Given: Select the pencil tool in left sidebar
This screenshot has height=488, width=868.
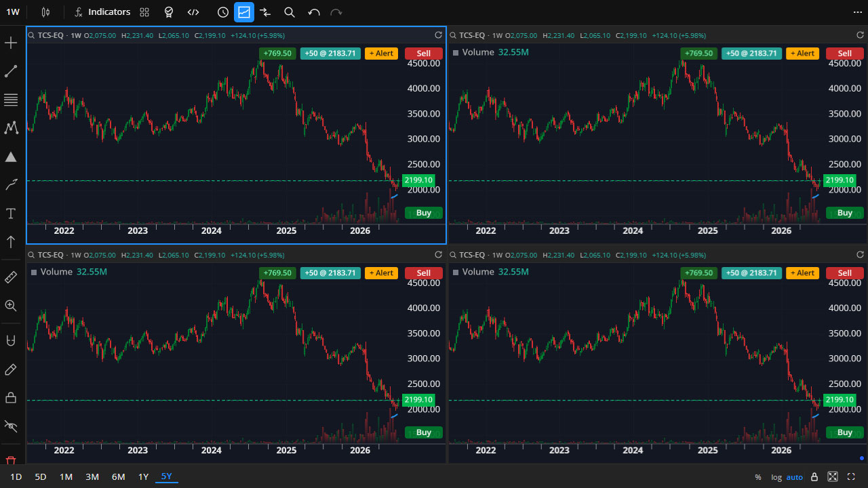Looking at the screenshot, I should coord(11,369).
